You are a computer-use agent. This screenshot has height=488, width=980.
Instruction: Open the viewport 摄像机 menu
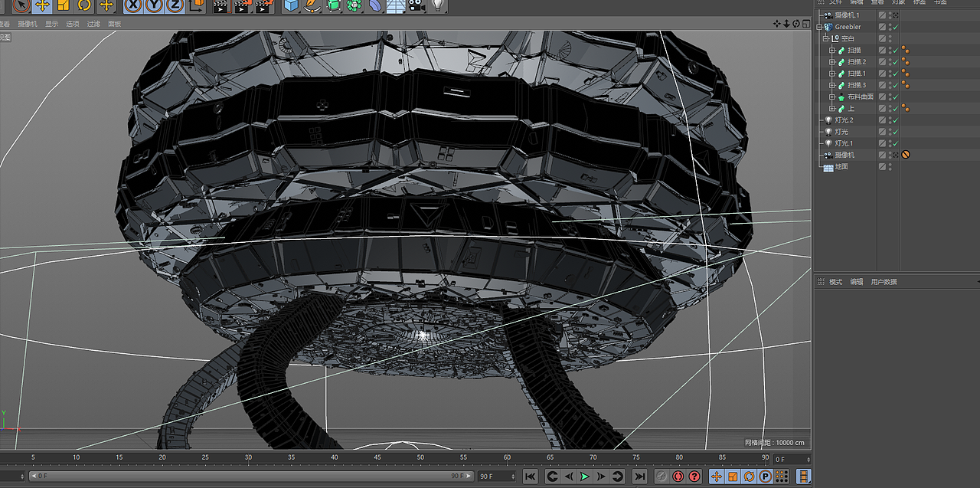pos(28,24)
